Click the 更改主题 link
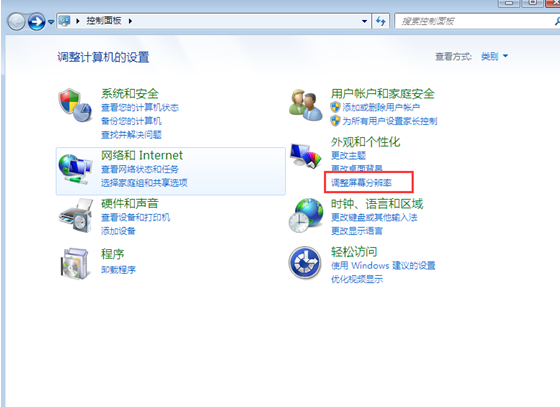Viewport: 560px width, 407px height. pos(348,155)
